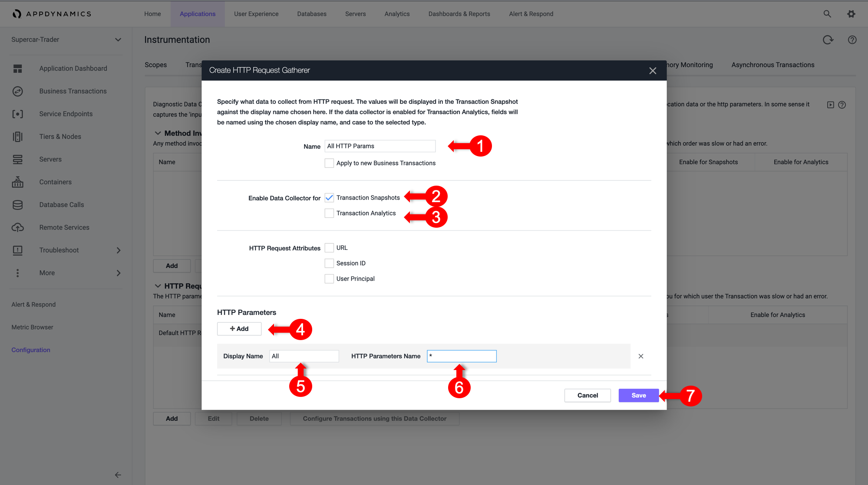Image resolution: width=868 pixels, height=485 pixels.
Task: Uncheck the Transaction Snapshots checkbox
Action: click(x=329, y=198)
